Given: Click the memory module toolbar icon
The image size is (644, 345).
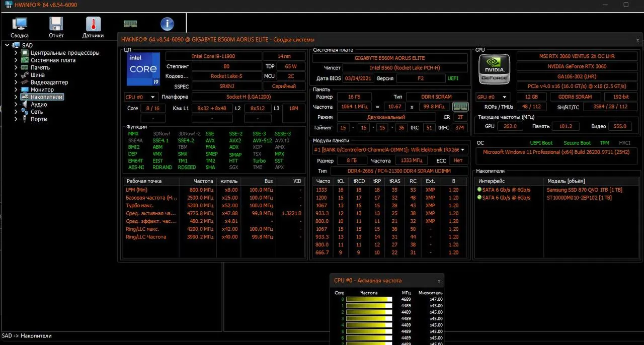Looking at the screenshot, I should point(130,24).
